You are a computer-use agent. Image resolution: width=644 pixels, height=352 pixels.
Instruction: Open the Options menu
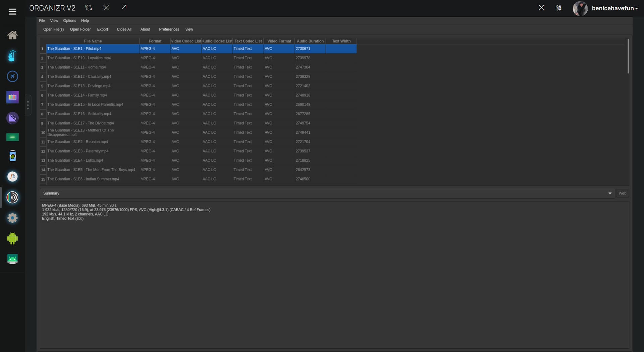point(69,21)
